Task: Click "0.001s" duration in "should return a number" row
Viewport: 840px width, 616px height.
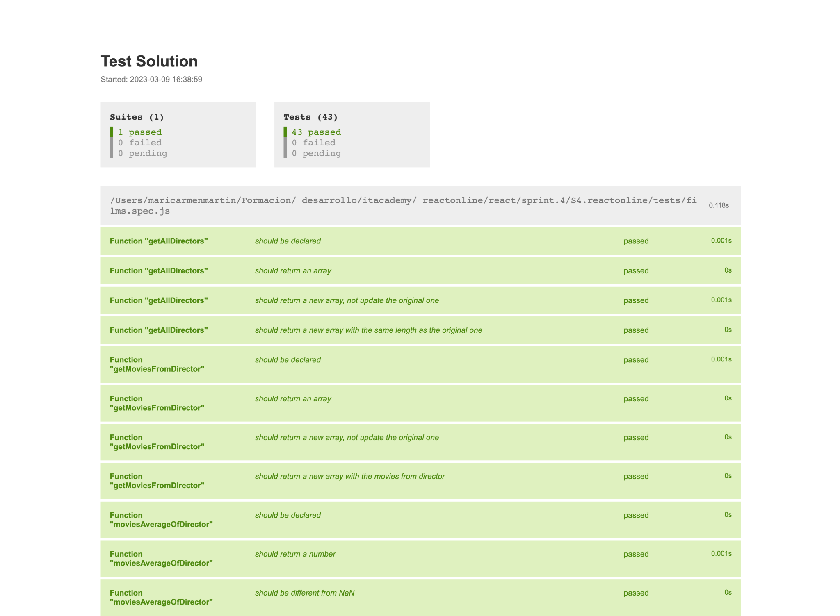Action: (721, 554)
